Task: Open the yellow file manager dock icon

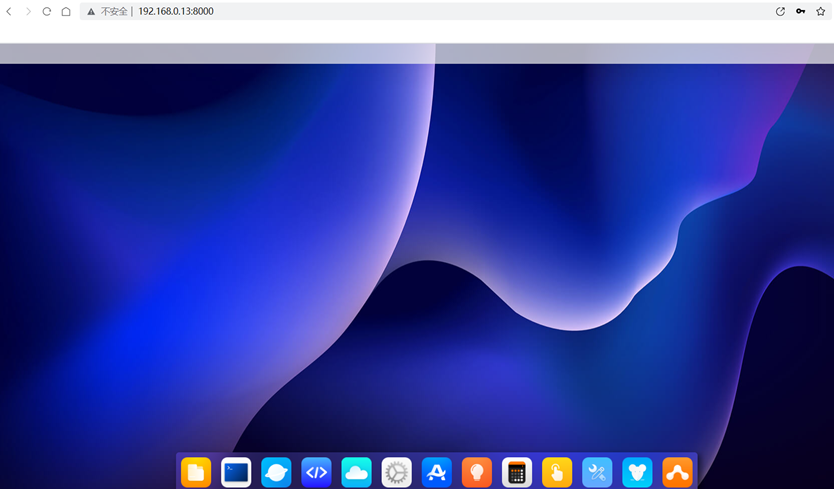Action: [x=196, y=472]
